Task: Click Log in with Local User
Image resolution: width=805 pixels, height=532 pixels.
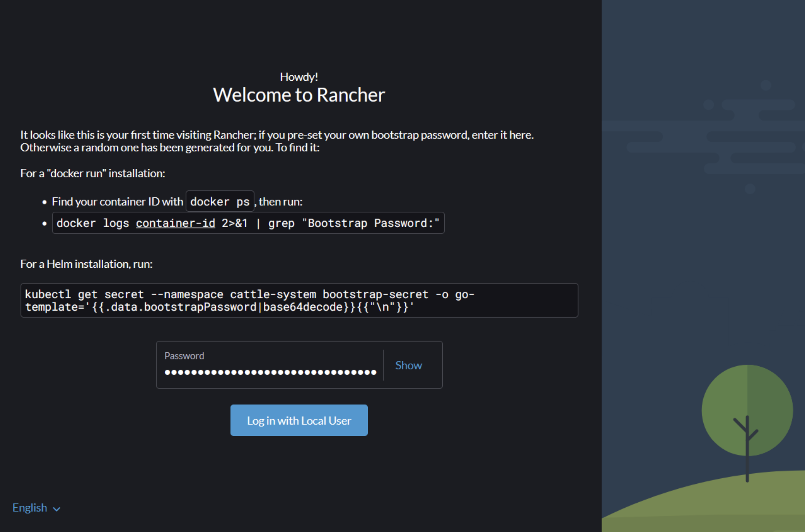Action: pyautogui.click(x=298, y=420)
